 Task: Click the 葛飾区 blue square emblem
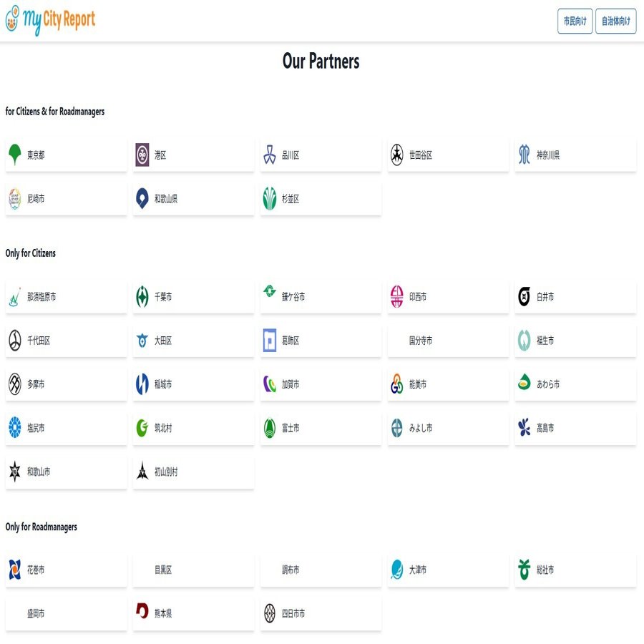[x=270, y=341]
